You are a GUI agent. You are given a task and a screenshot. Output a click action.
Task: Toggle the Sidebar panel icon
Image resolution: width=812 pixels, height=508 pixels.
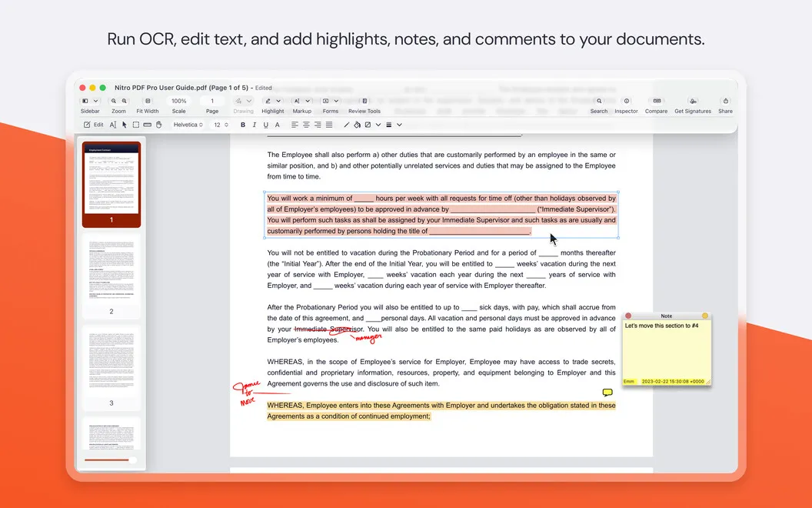(x=85, y=101)
